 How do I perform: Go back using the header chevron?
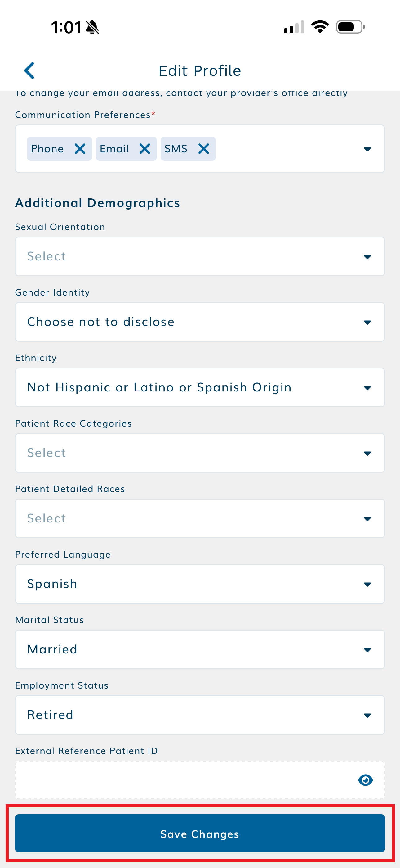click(29, 70)
